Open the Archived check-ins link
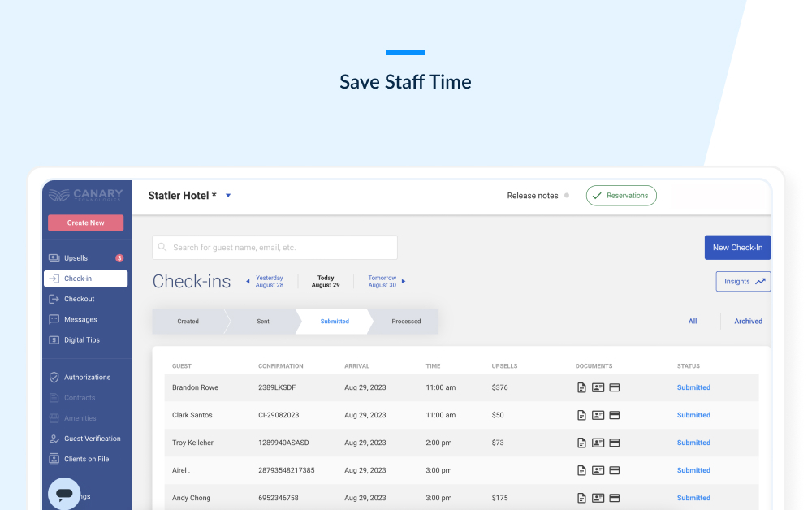812x510 pixels. pos(748,322)
